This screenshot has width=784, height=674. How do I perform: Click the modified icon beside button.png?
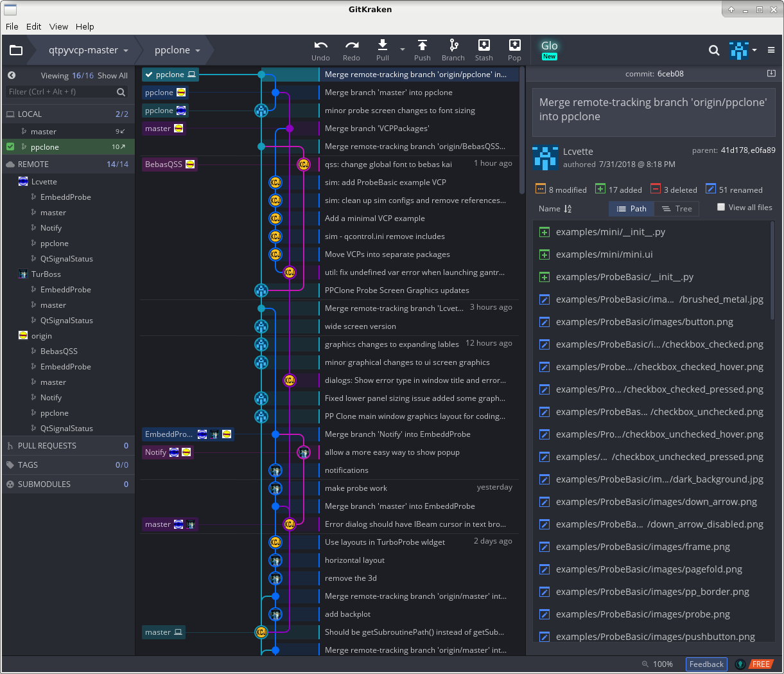544,322
